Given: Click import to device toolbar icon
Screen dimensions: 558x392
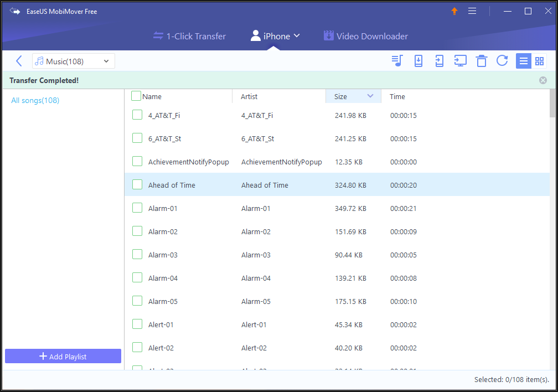Looking at the screenshot, I should [418, 61].
